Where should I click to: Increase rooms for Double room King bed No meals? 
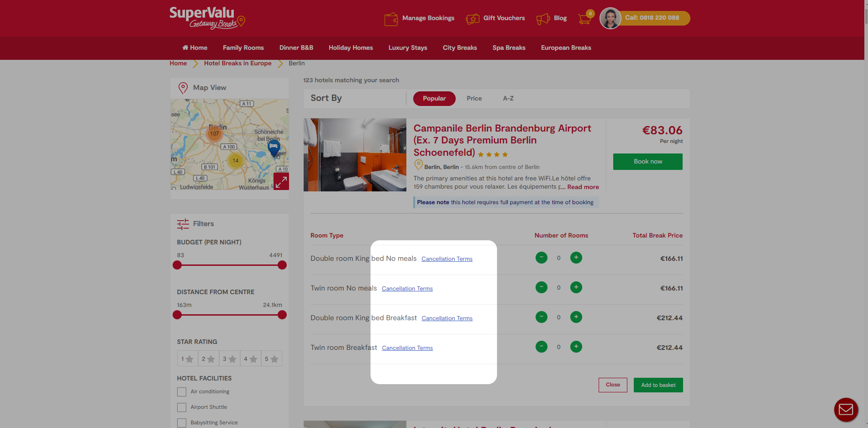click(576, 258)
